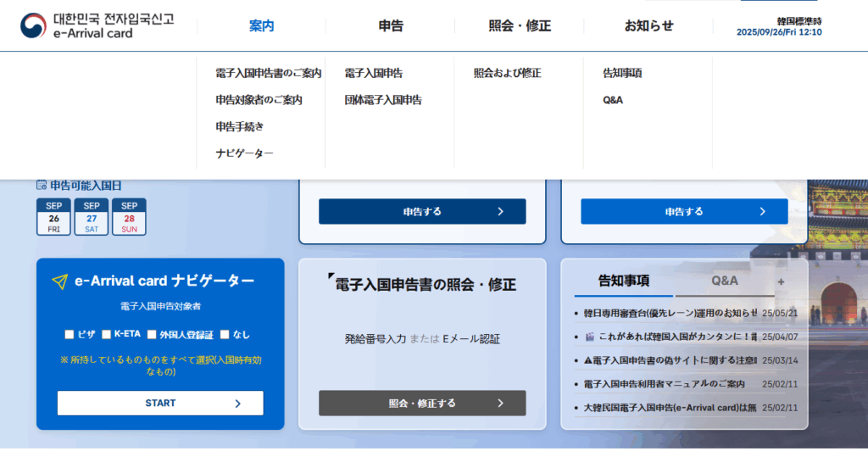This screenshot has width=868, height=451.
Task: Click the e-Arrival card logo emblem
Action: [34, 25]
